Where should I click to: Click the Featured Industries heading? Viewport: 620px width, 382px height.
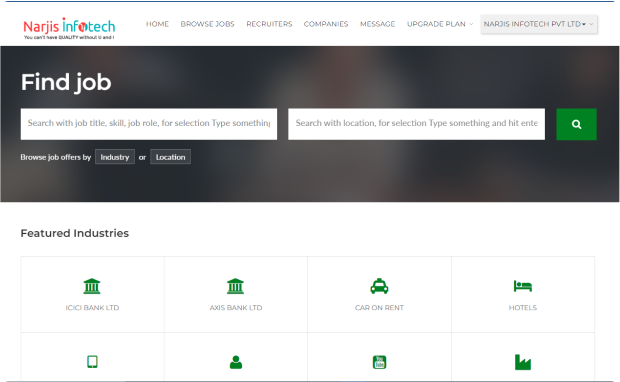tap(75, 233)
